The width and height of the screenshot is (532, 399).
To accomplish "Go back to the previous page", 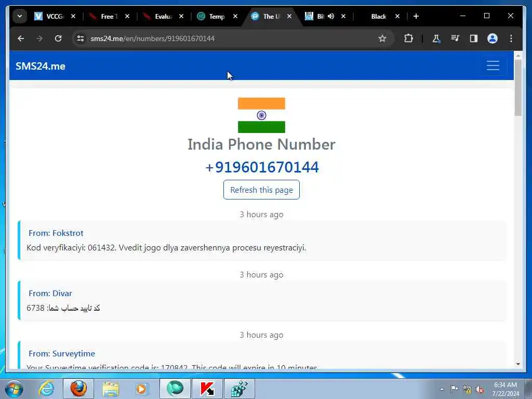I will tap(21, 38).
